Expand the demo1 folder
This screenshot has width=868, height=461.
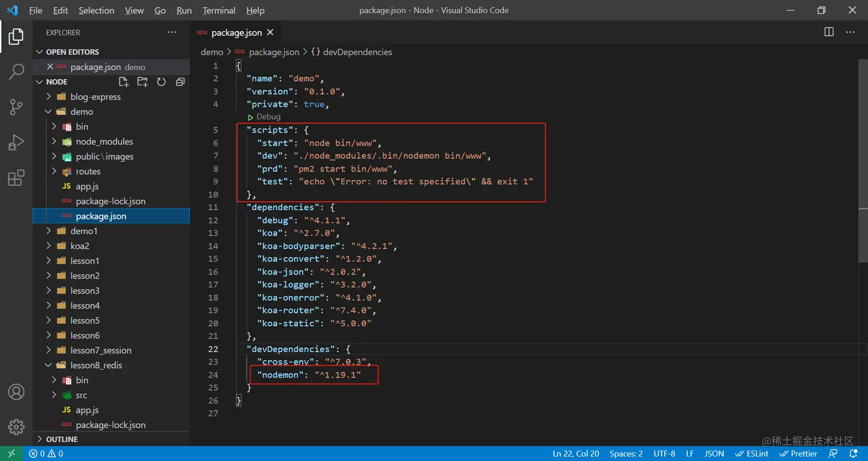coord(111,231)
